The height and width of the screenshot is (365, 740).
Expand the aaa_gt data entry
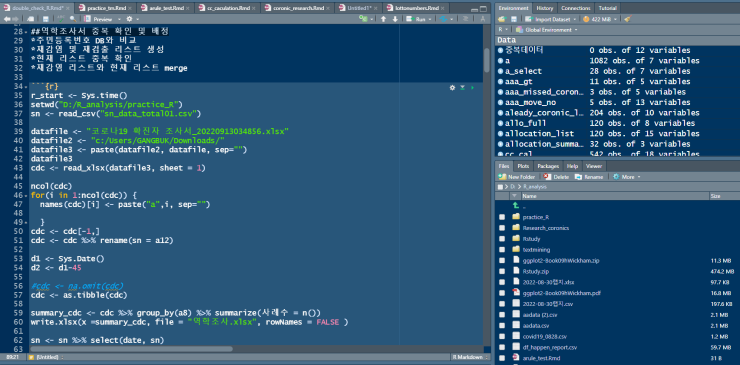click(500, 82)
